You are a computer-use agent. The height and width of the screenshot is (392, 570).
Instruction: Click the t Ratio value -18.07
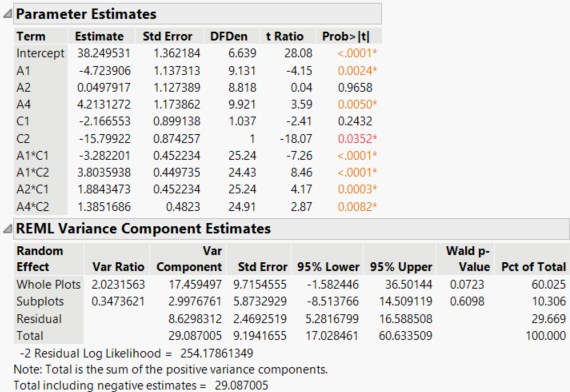pos(296,139)
